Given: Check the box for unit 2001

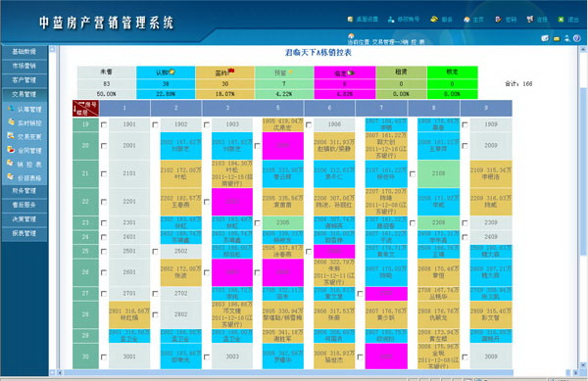Looking at the screenshot, I should (x=104, y=146).
